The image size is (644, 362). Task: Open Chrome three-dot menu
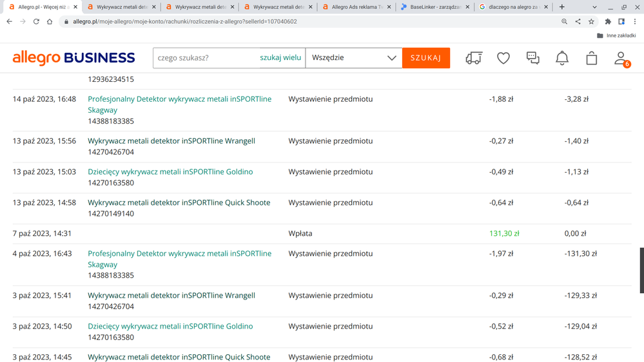pos(635,21)
